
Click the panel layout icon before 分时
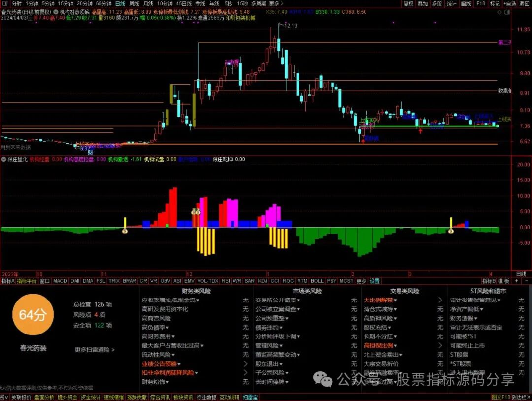5,4
